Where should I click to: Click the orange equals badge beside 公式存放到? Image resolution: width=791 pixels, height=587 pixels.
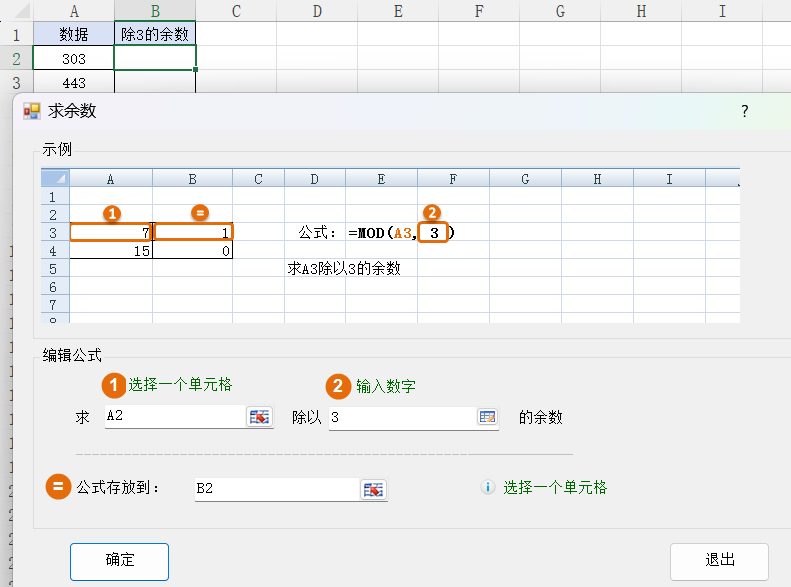[58, 488]
